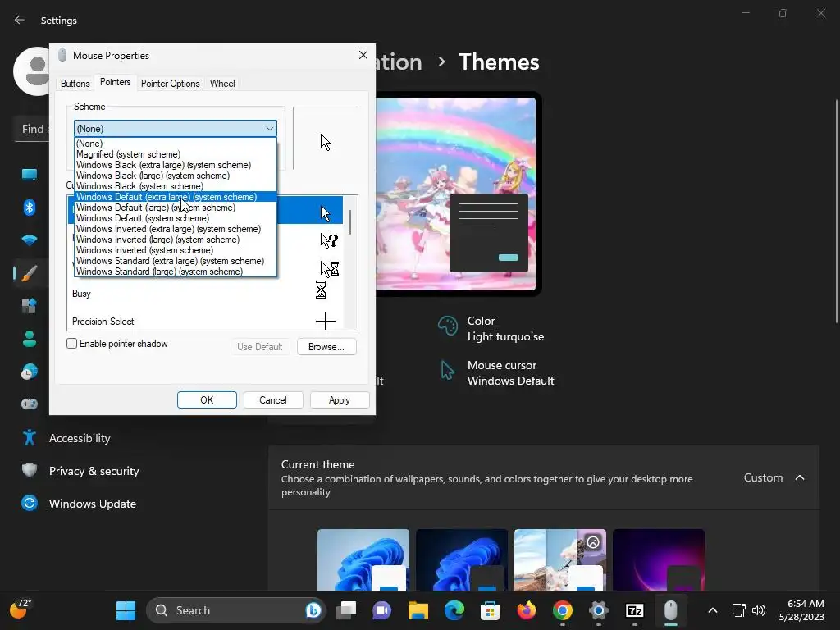Select the Windows light bloom theme thumbnail

(x=363, y=559)
